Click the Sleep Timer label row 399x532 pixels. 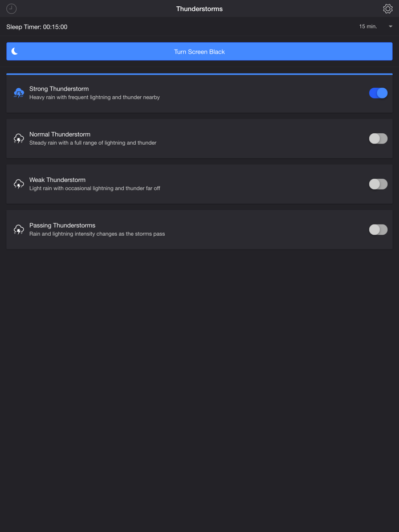coord(36,26)
